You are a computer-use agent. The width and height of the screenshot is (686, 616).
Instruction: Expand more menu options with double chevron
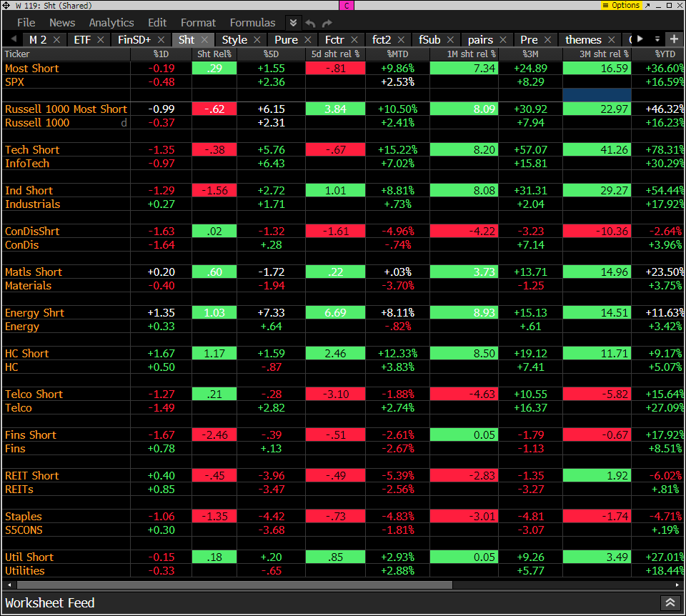(293, 23)
